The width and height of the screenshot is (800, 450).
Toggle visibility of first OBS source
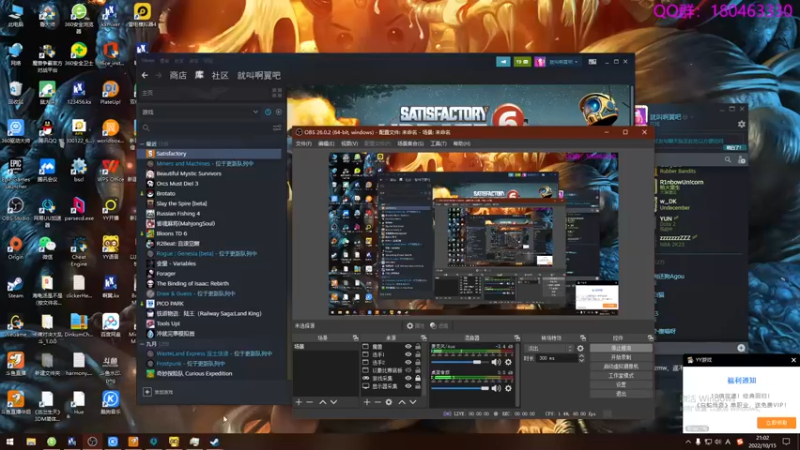pos(408,346)
